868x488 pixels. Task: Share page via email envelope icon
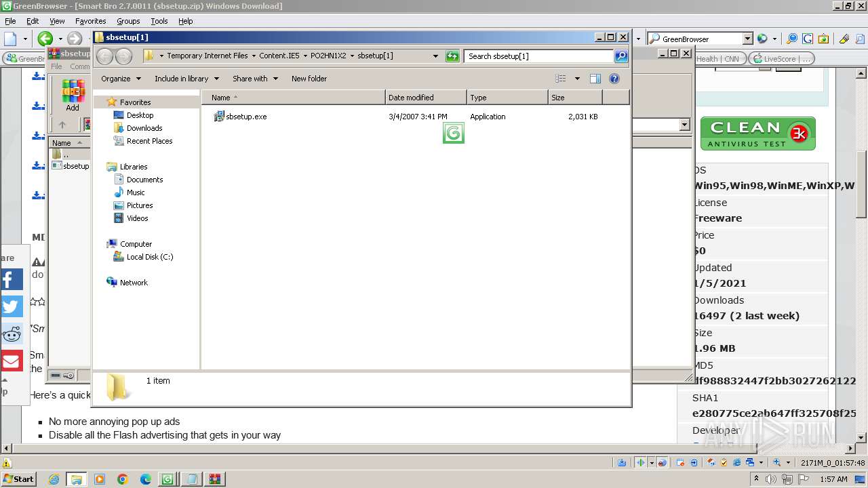12,361
